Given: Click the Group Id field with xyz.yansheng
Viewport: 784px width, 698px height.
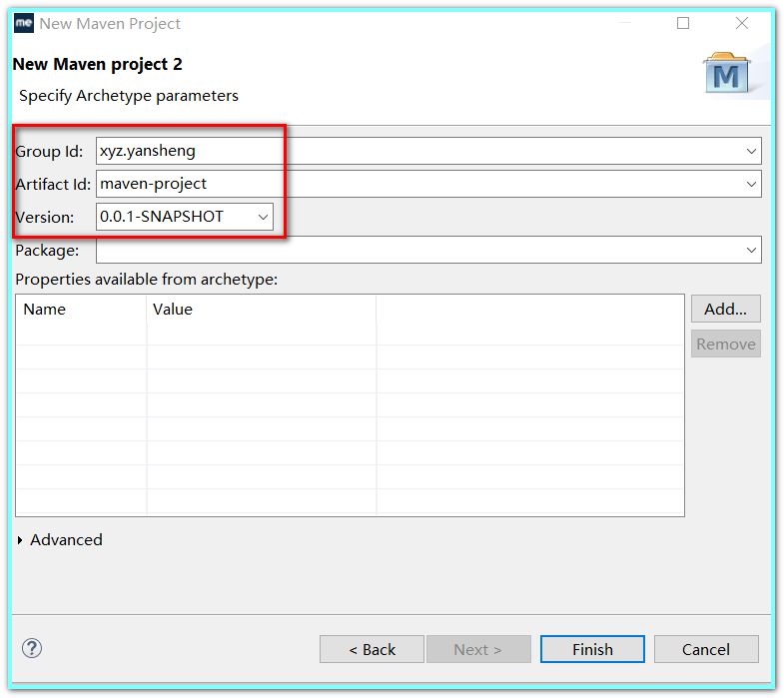Looking at the screenshot, I should pos(428,151).
